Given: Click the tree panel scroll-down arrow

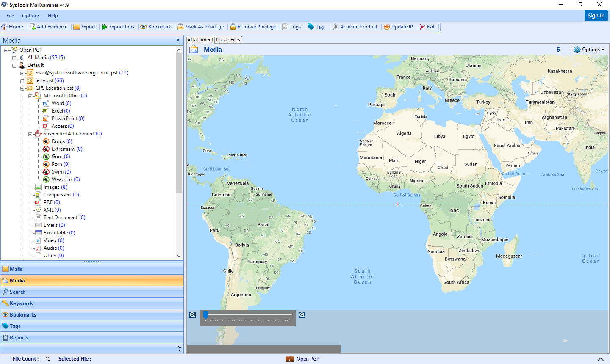Looking at the screenshot, I should [x=179, y=256].
